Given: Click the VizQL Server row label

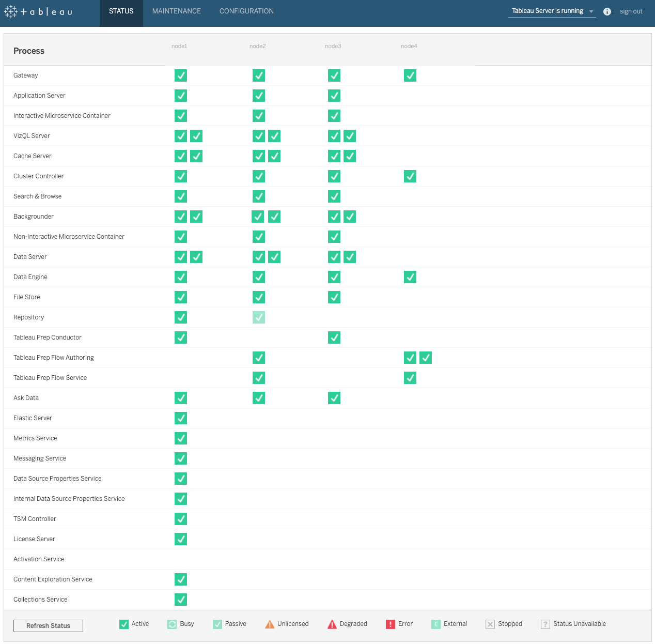Looking at the screenshot, I should click(x=32, y=136).
